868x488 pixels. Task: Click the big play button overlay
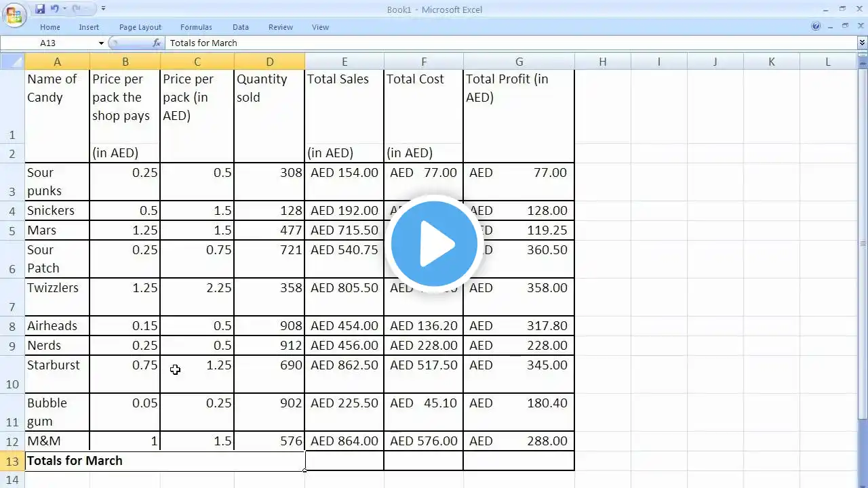(x=434, y=243)
